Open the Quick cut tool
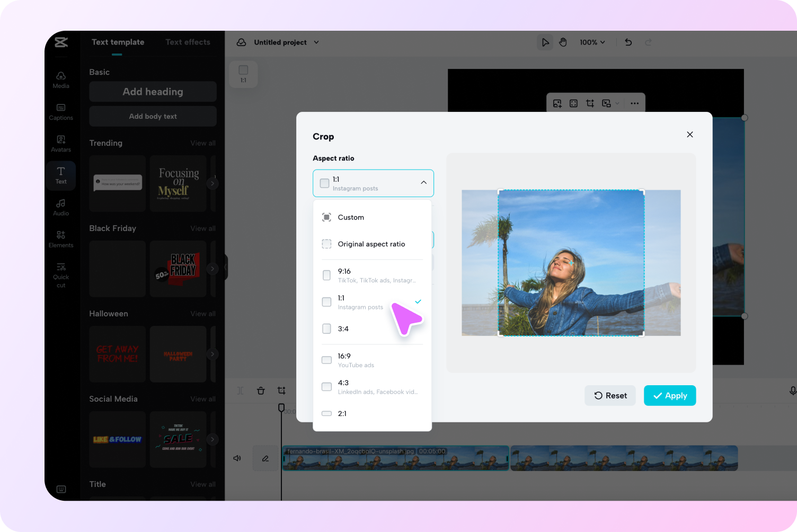The image size is (797, 532). tap(61, 275)
